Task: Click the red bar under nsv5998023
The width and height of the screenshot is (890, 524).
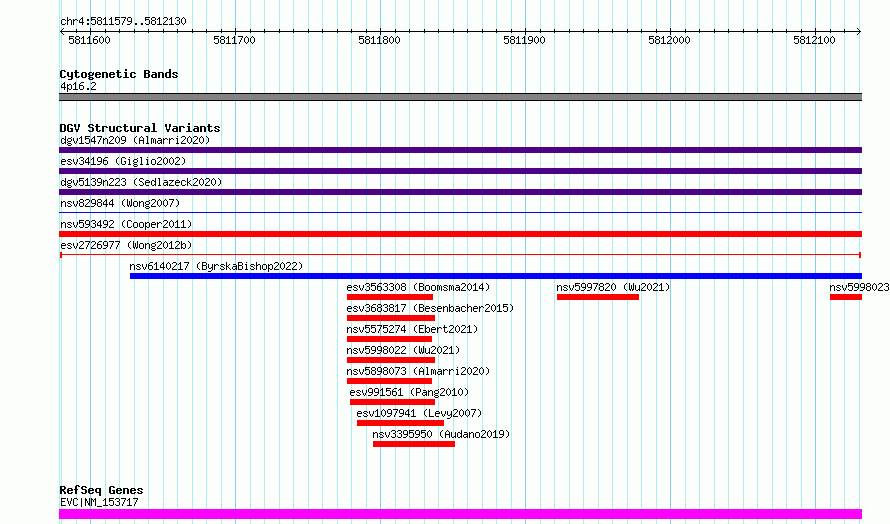Action: pos(846,297)
